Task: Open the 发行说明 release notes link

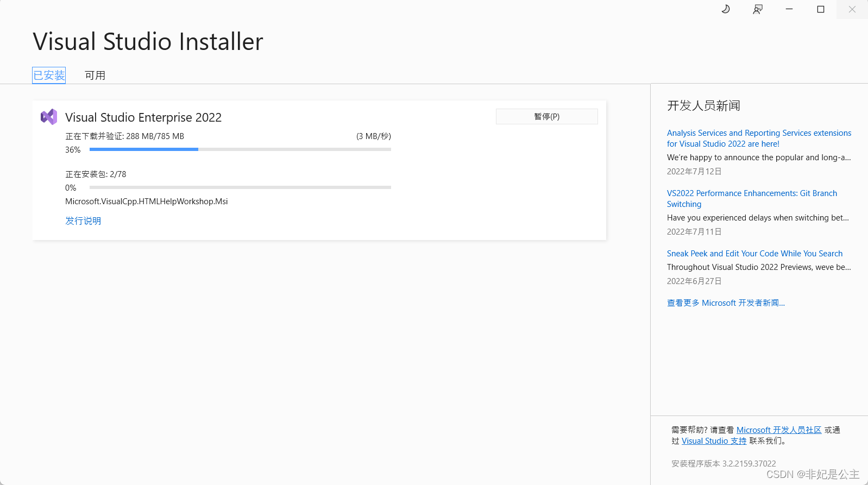Action: (x=83, y=221)
